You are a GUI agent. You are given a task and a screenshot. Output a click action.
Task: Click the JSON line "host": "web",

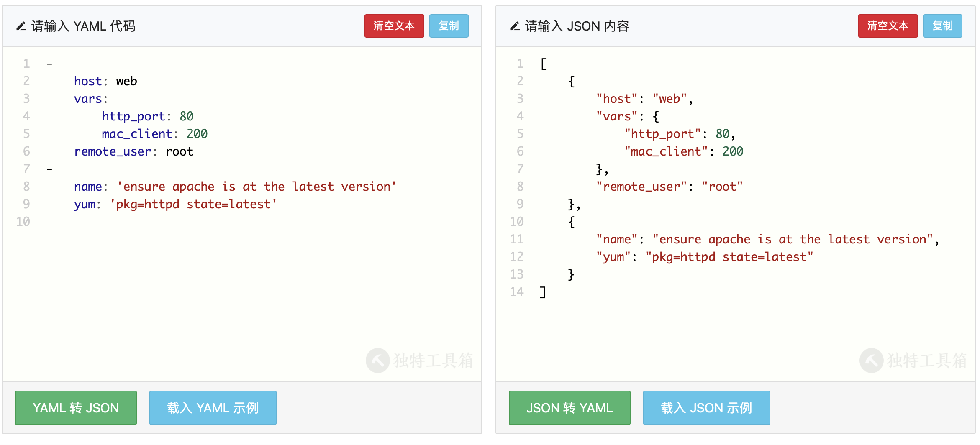[645, 99]
